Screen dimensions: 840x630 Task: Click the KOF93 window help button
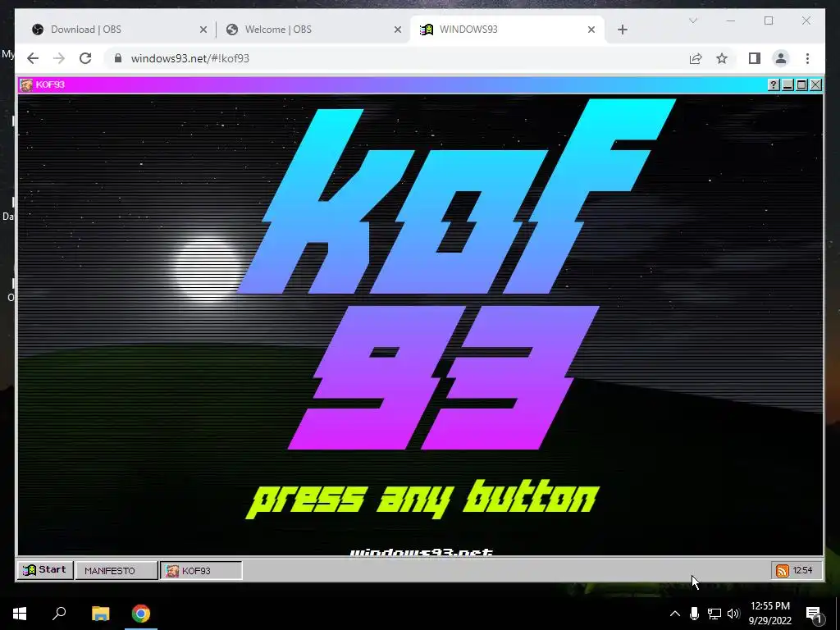tap(773, 84)
